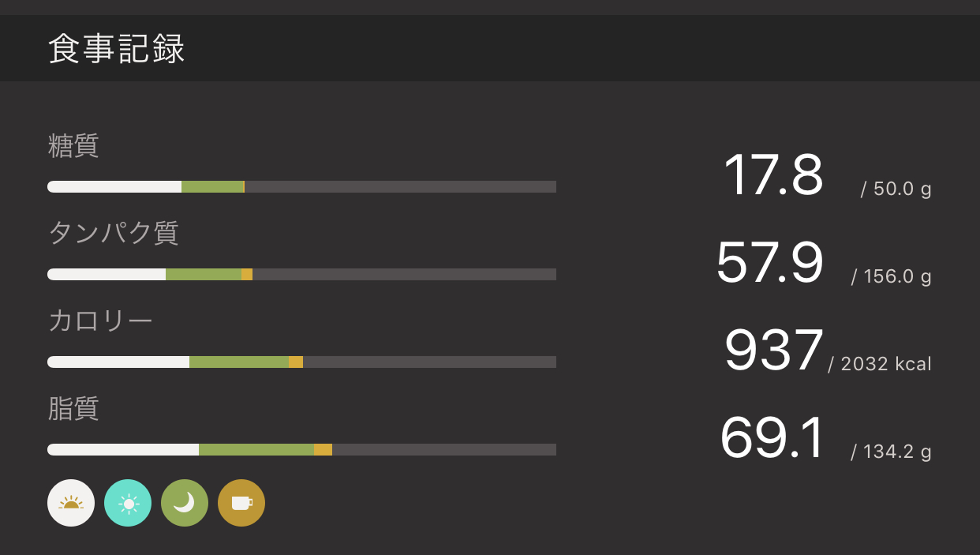
Task: Click the カロリー label
Action: 100,321
